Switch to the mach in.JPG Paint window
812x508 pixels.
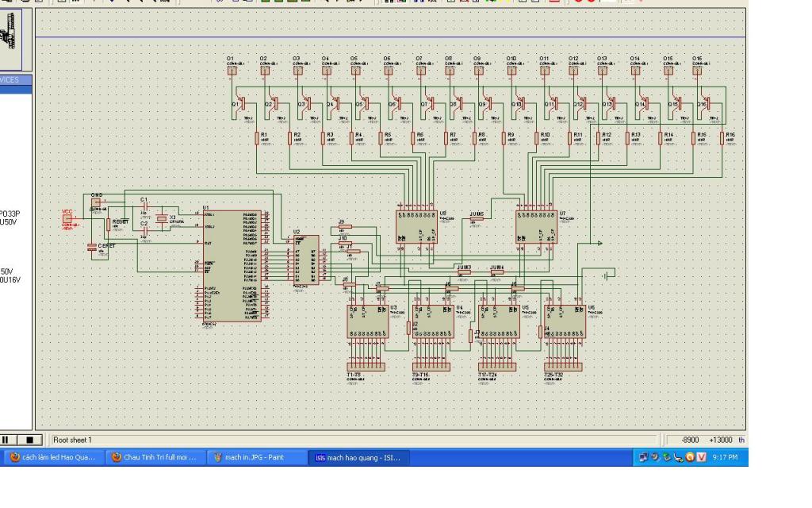pyautogui.click(x=258, y=457)
